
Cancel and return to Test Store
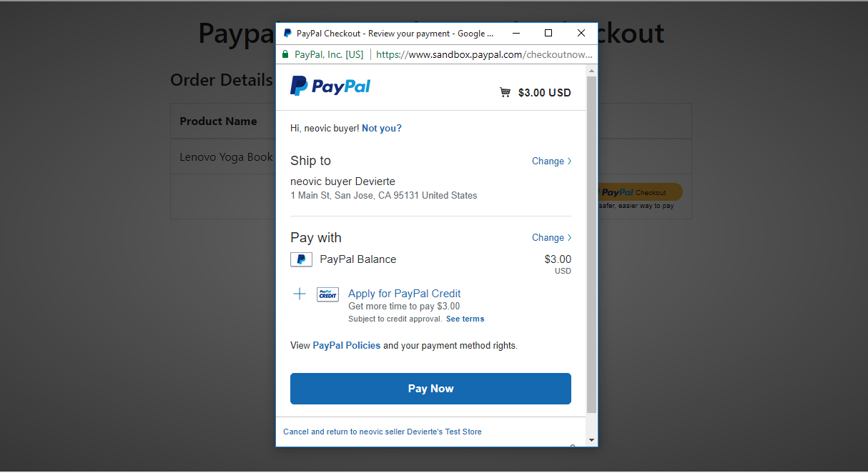coord(383,432)
